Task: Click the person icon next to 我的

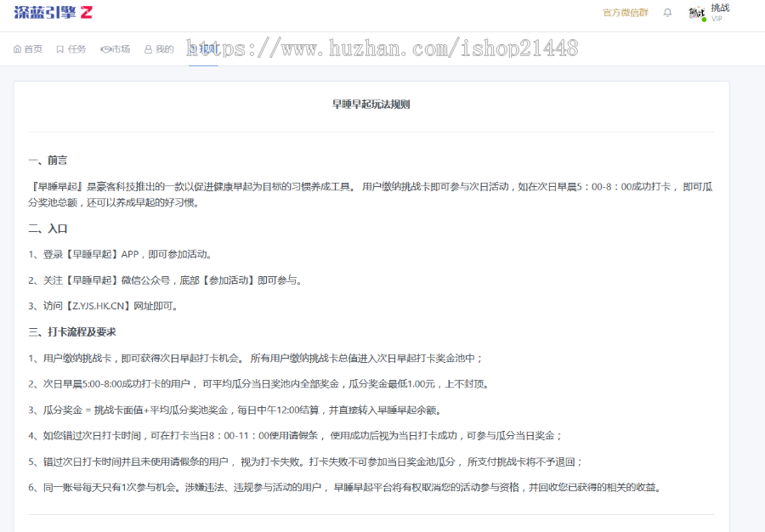Action: click(148, 48)
